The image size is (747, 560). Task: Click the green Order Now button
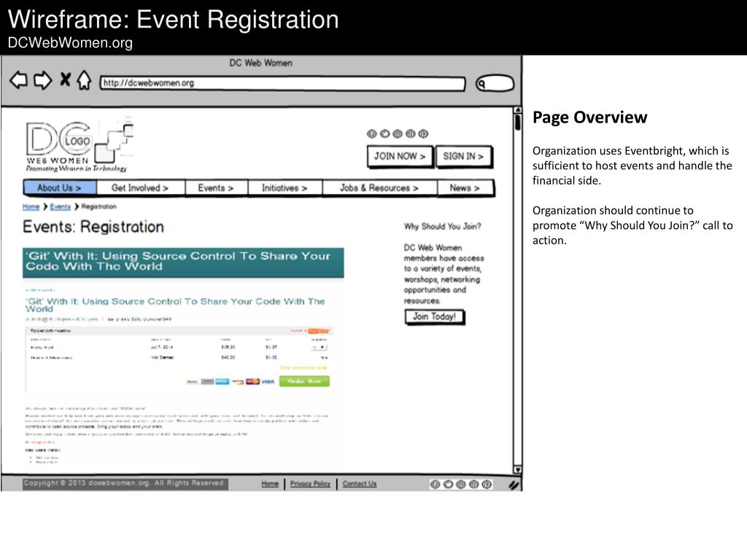304,381
